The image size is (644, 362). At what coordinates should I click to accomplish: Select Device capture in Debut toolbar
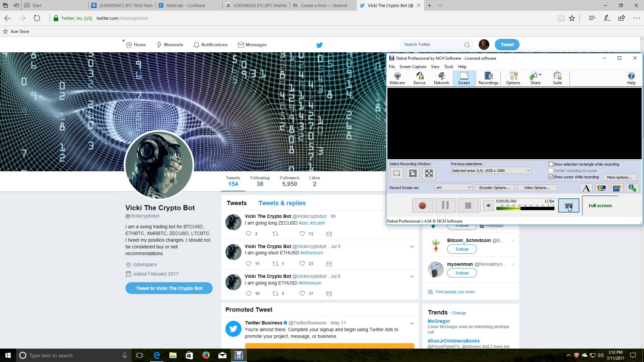[419, 78]
